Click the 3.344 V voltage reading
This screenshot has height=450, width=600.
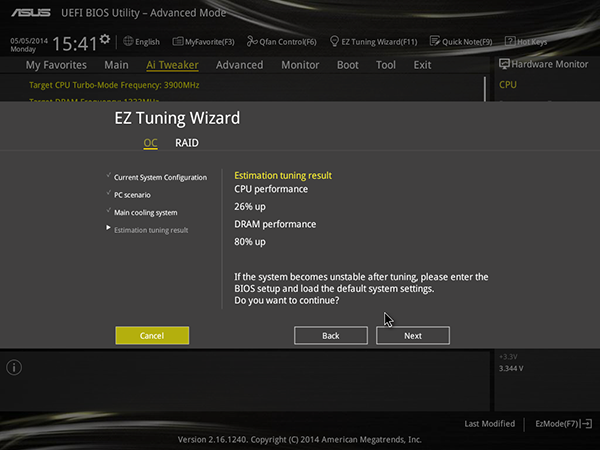click(x=511, y=368)
